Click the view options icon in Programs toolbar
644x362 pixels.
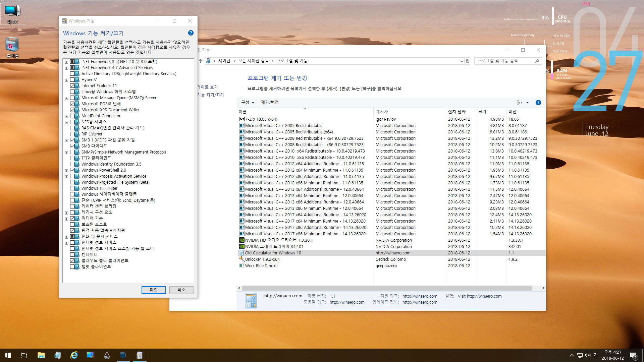click(520, 103)
